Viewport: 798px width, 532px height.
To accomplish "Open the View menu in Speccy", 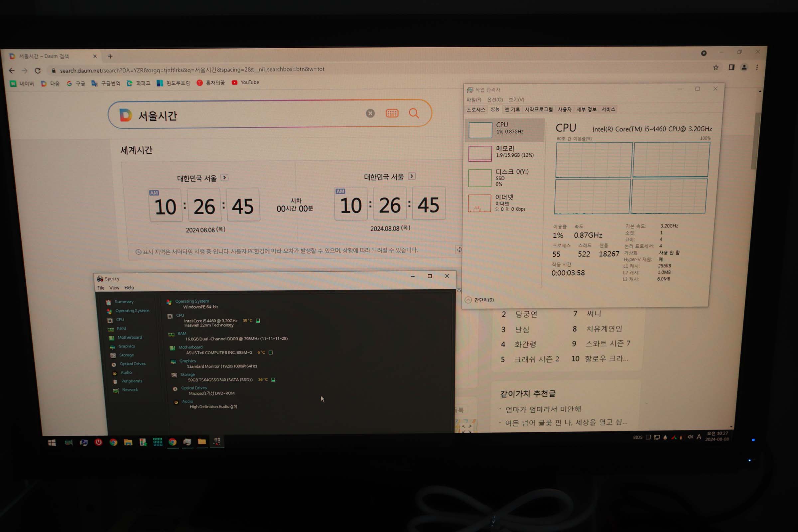I will point(114,288).
